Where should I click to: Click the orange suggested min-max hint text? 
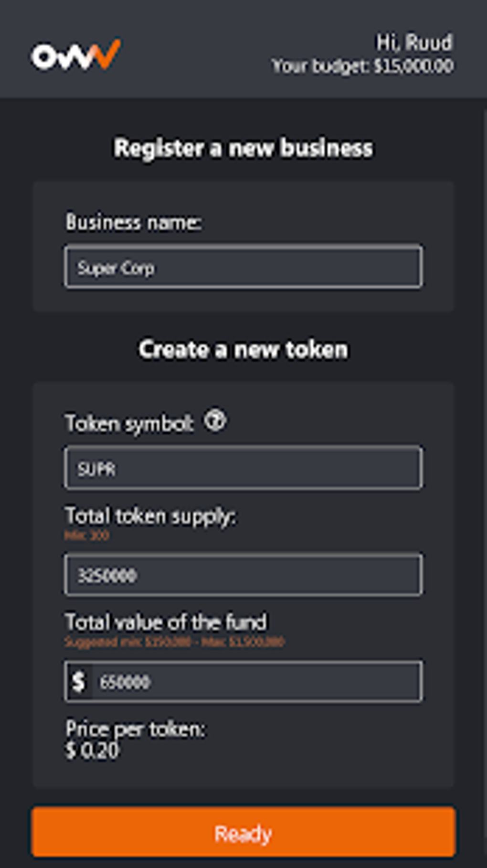(x=174, y=642)
